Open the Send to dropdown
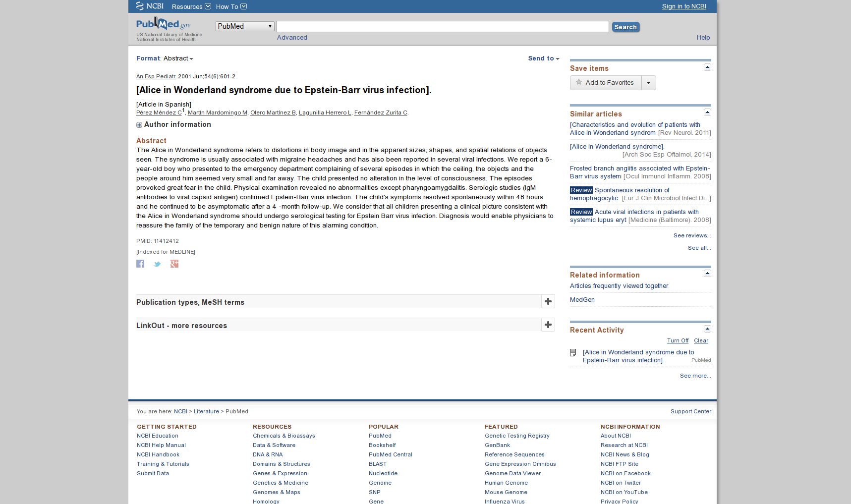 543,58
